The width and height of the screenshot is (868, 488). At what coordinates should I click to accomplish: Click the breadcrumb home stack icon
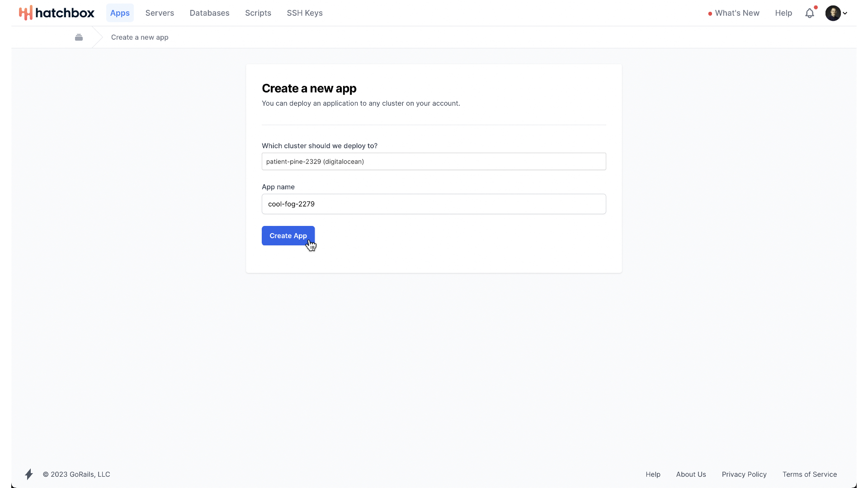click(x=79, y=38)
